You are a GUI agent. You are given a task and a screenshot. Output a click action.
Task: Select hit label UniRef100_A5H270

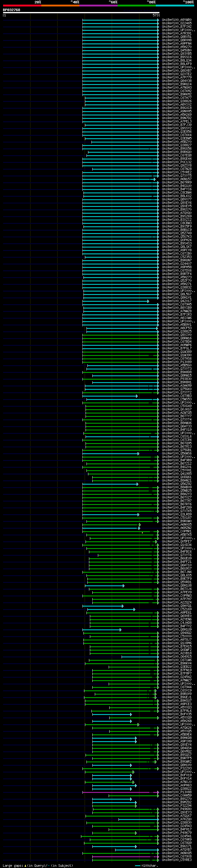pyautogui.click(x=176, y=47)
